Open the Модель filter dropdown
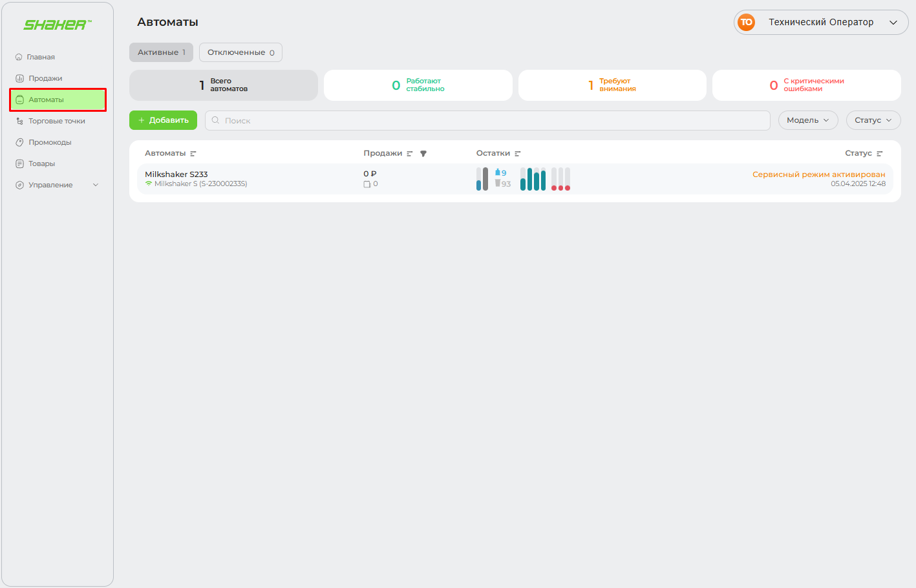The height and width of the screenshot is (588, 916). 807,120
